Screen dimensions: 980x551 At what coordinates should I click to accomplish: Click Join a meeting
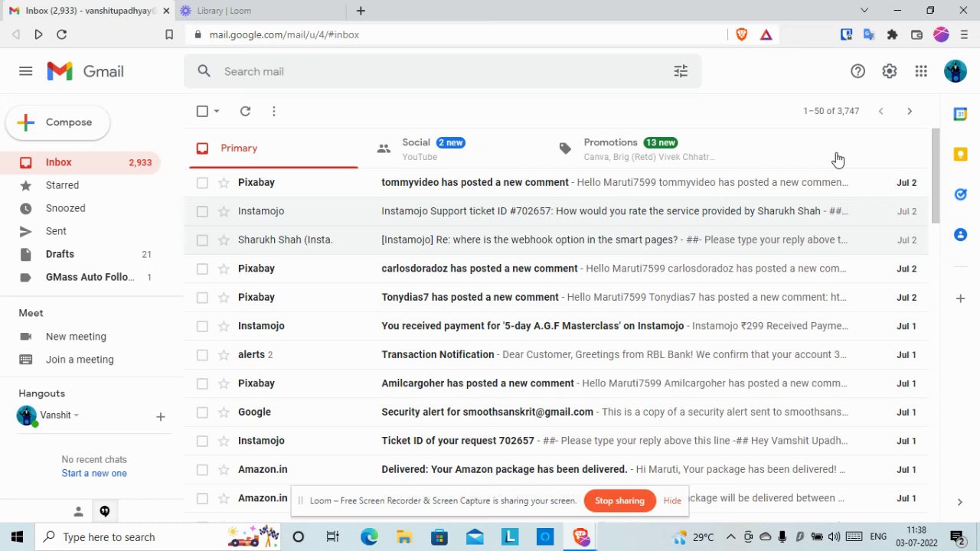[80, 360]
